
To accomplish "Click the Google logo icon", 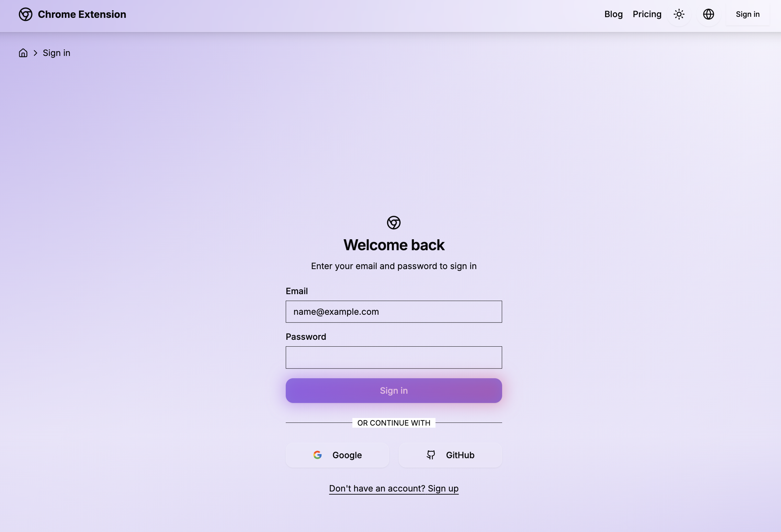I will (x=317, y=455).
